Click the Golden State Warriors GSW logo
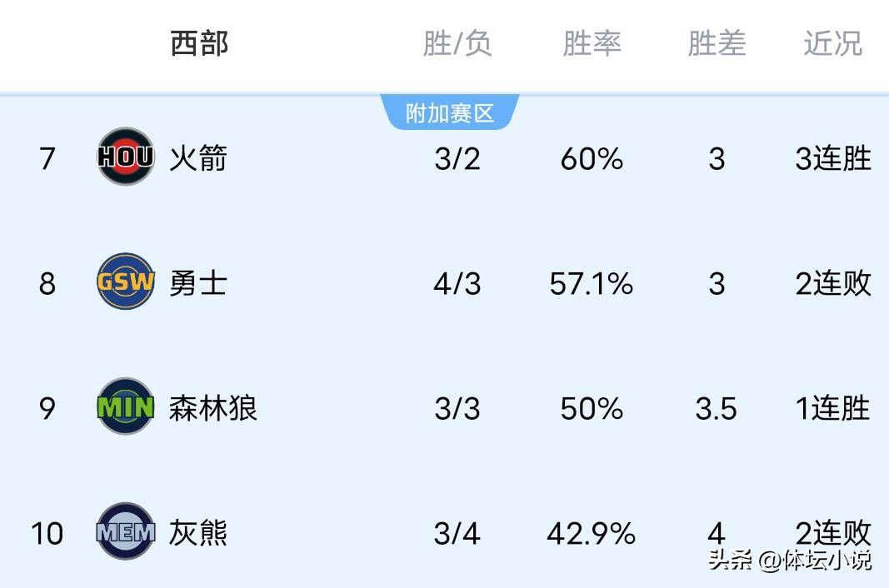 126,283
